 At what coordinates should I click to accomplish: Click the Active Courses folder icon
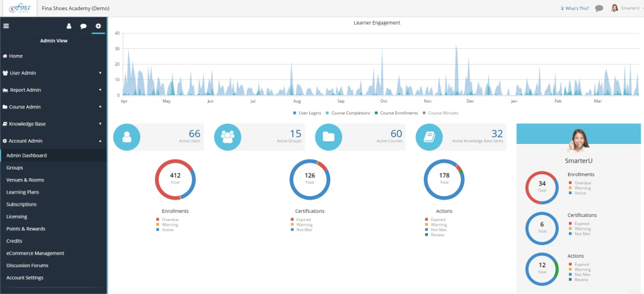click(329, 137)
